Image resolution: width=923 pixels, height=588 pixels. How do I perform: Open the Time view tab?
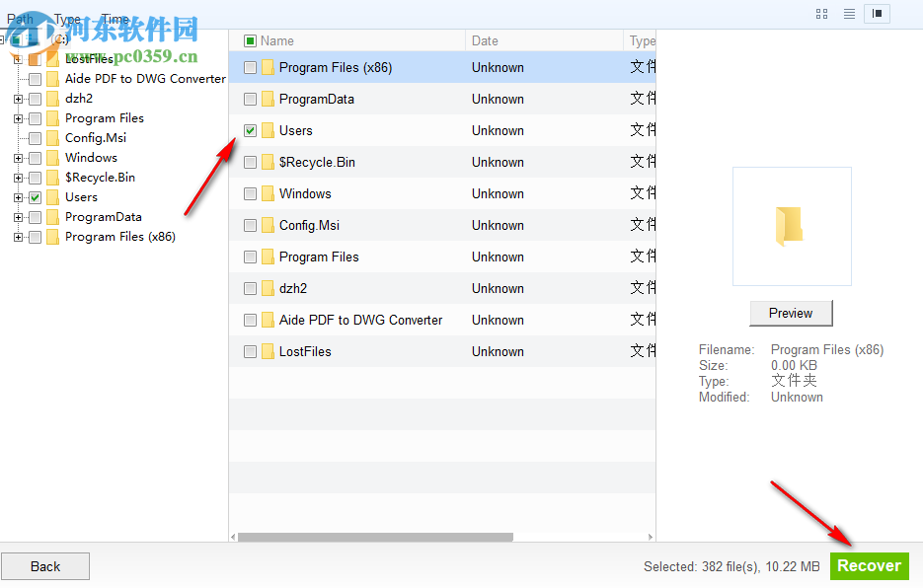pos(115,18)
